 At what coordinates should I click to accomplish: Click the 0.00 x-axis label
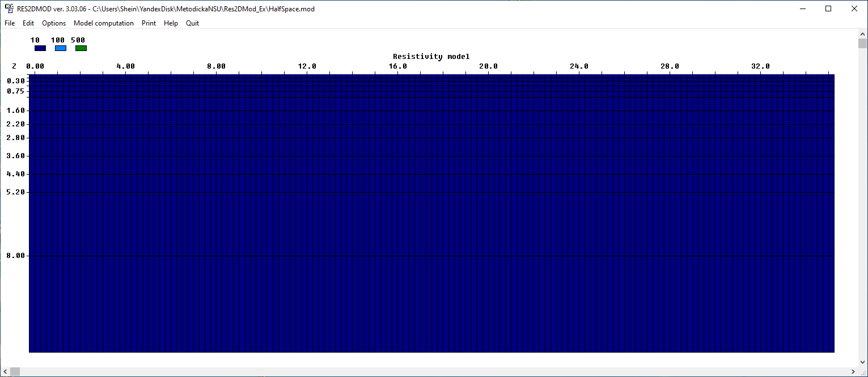(35, 66)
